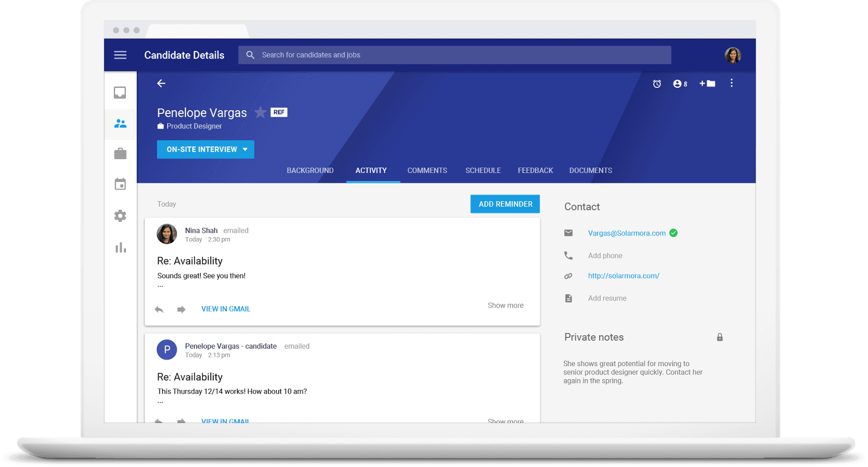Click the alarm clock reminder icon
The height and width of the screenshot is (467, 868).
coord(657,84)
